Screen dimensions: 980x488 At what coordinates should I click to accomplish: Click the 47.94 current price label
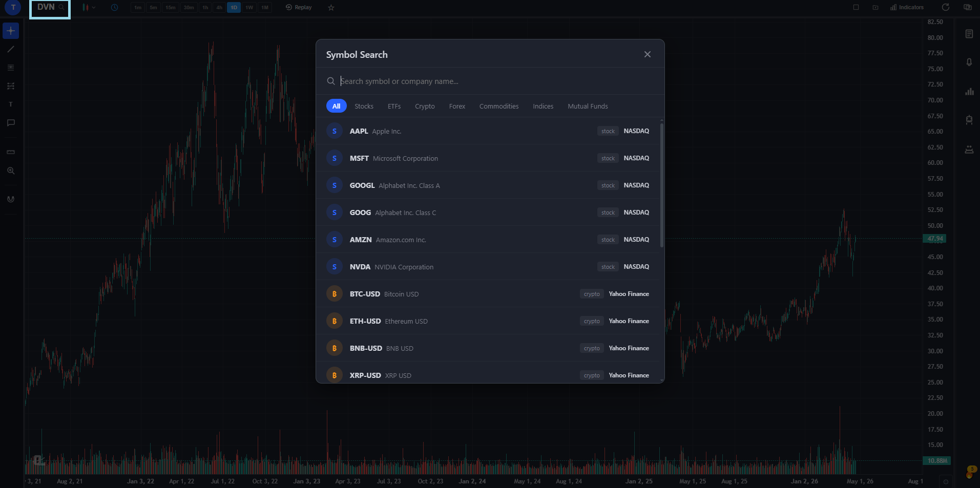point(935,239)
